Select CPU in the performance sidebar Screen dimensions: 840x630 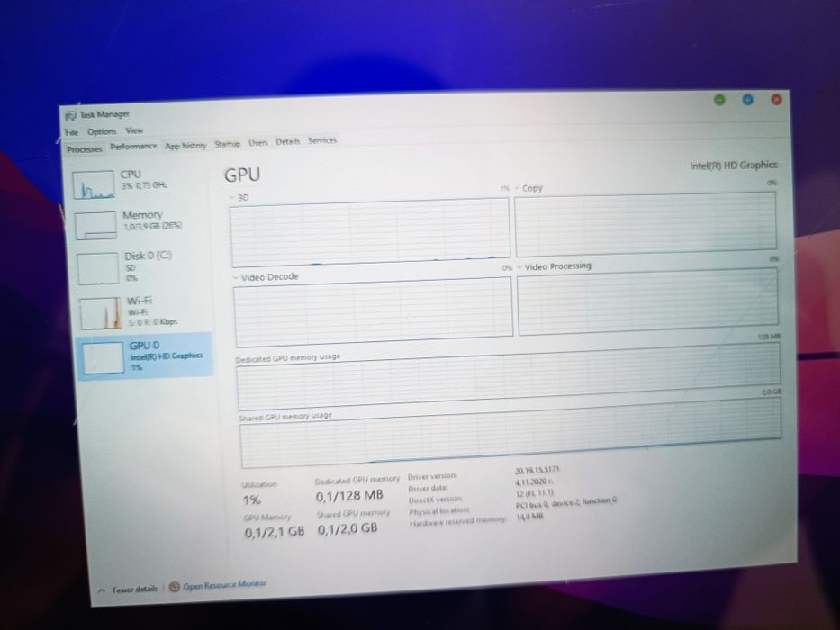pos(140,184)
